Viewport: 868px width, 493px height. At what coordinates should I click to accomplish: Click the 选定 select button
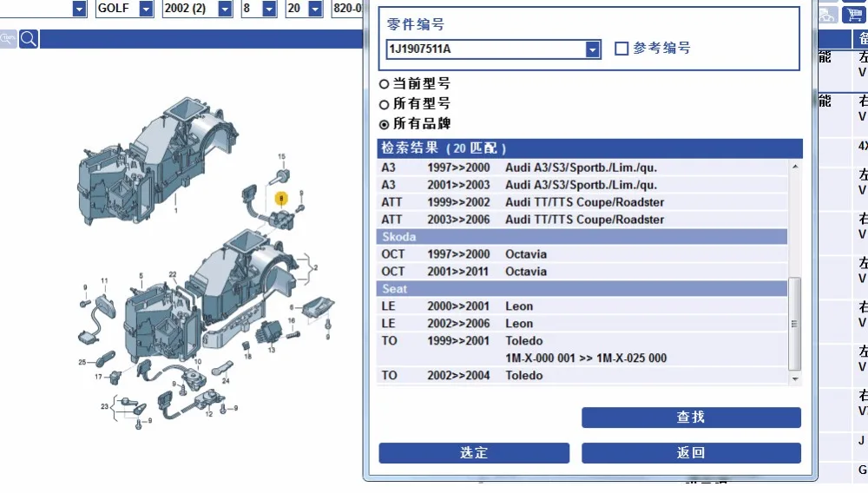(x=474, y=452)
